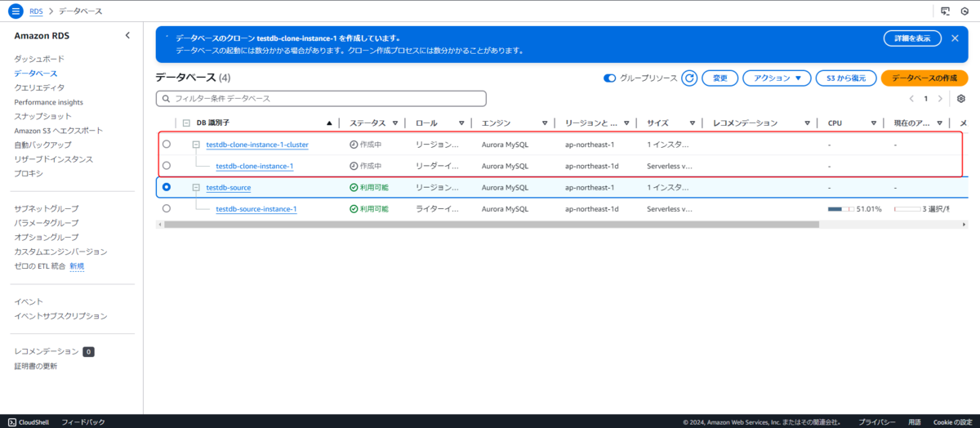980x428 pixels.
Task: Collapse all groups via header expander
Action: pyautogui.click(x=186, y=123)
